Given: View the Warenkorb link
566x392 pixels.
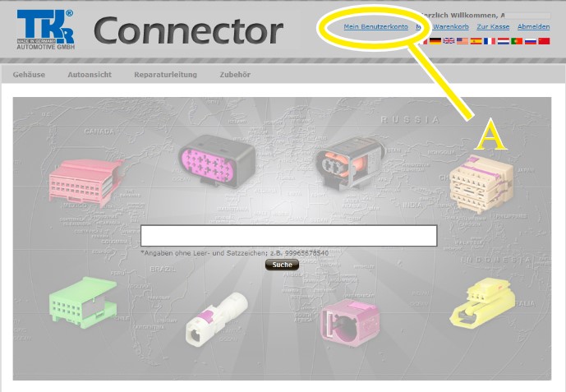Looking at the screenshot, I should coord(451,27).
